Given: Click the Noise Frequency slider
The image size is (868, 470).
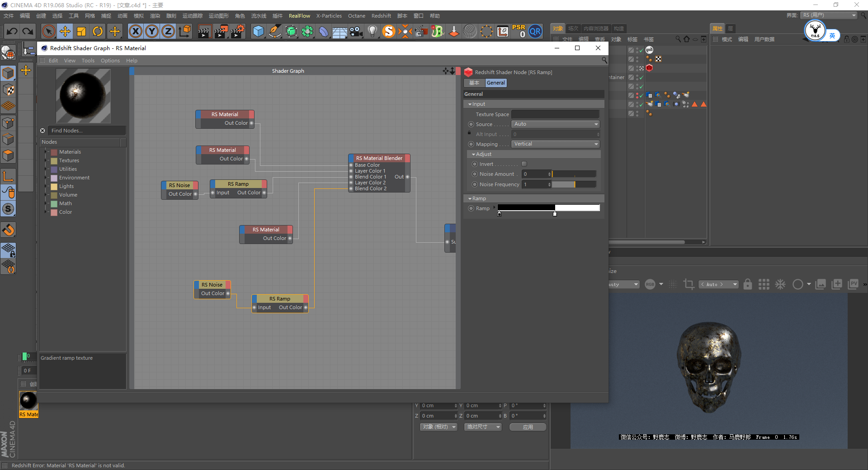Looking at the screenshot, I should [x=574, y=184].
